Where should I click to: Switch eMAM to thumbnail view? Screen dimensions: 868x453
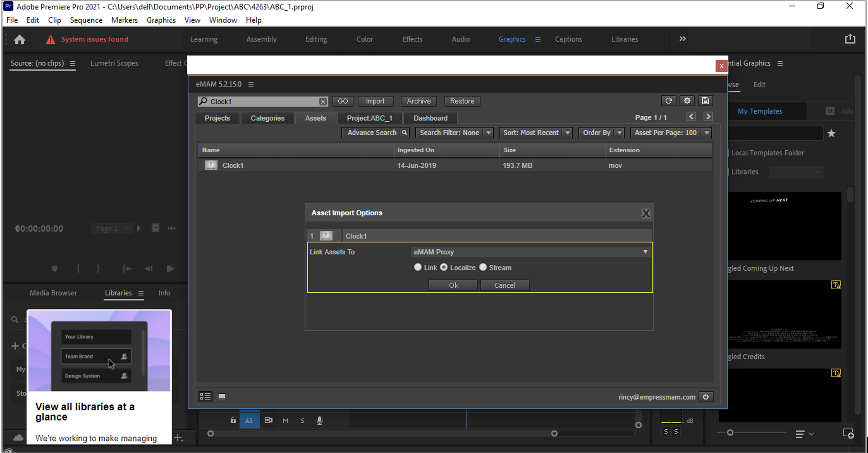point(222,396)
